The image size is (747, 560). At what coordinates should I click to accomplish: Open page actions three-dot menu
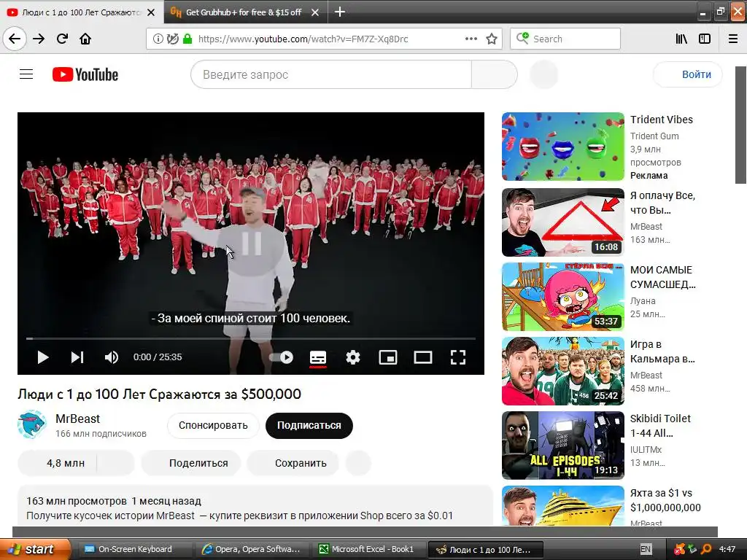(x=471, y=39)
